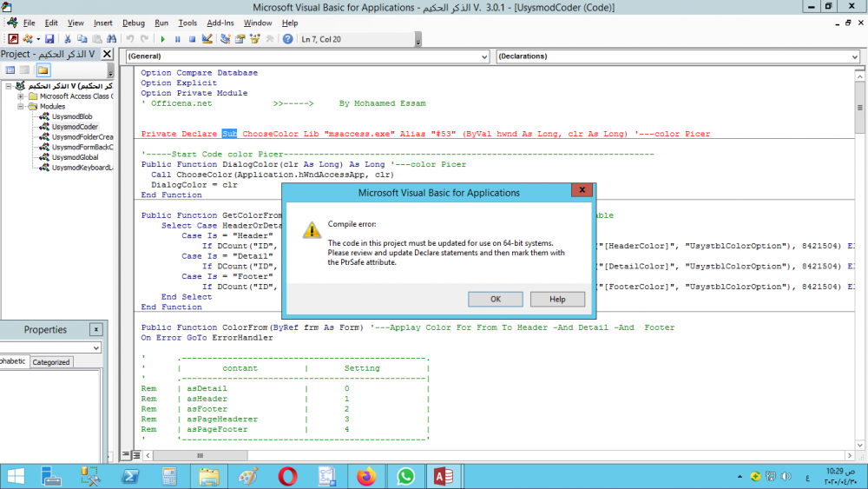The height and width of the screenshot is (489, 868).
Task: Switch to Categorized properties tab
Action: 51,361
